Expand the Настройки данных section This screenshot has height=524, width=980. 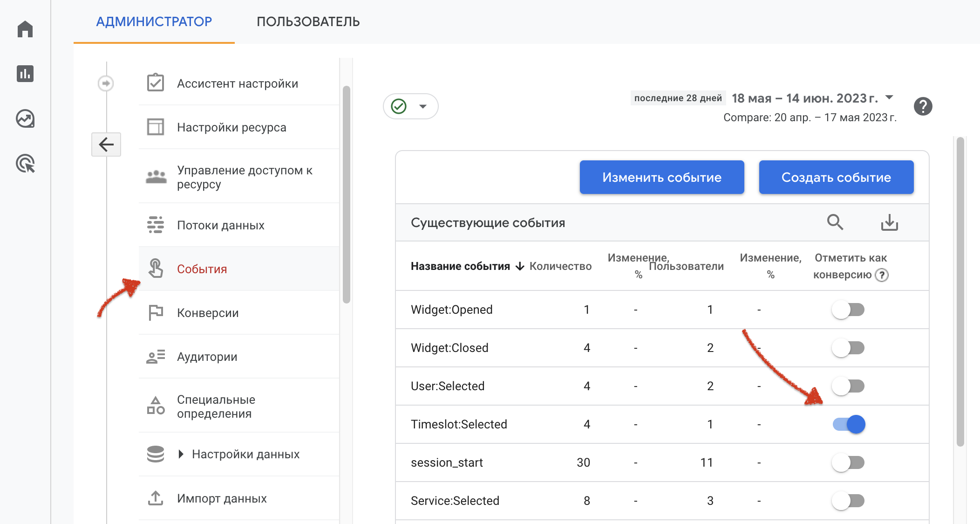tap(181, 454)
